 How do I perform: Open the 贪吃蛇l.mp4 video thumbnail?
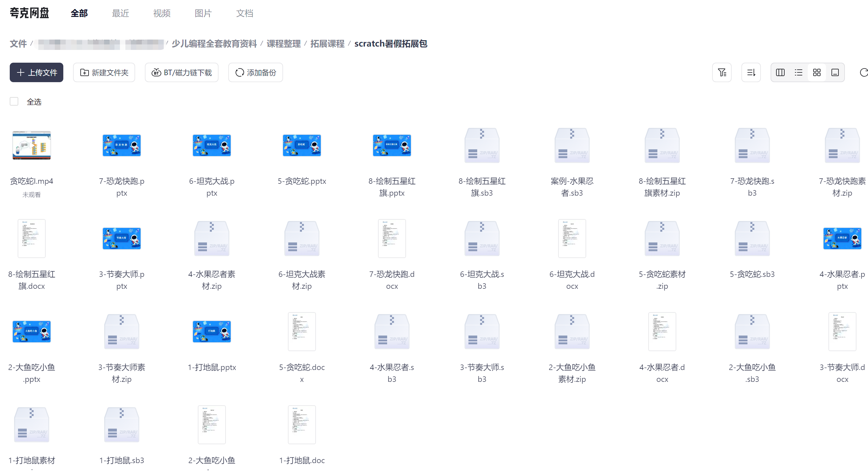pyautogui.click(x=32, y=145)
